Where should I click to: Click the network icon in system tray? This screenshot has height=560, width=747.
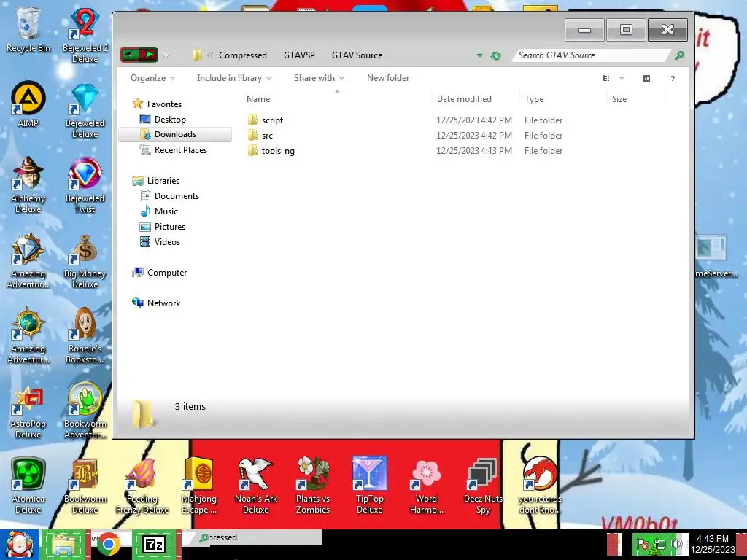pyautogui.click(x=659, y=544)
